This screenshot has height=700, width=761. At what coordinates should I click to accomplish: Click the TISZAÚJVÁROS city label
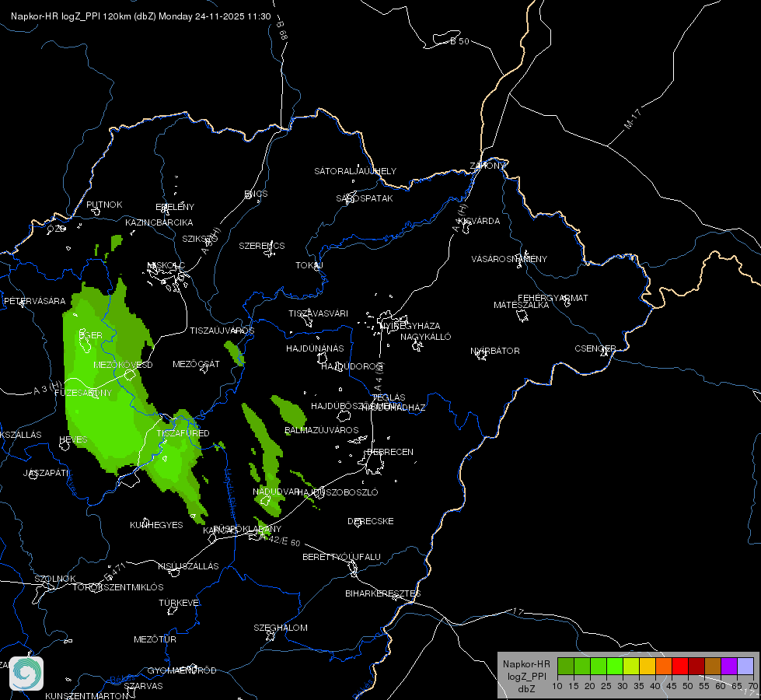pyautogui.click(x=222, y=331)
